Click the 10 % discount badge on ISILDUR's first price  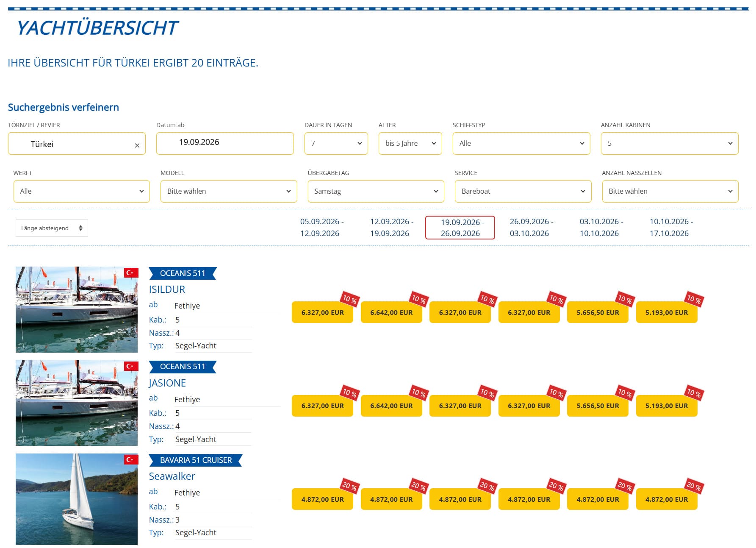tap(349, 299)
